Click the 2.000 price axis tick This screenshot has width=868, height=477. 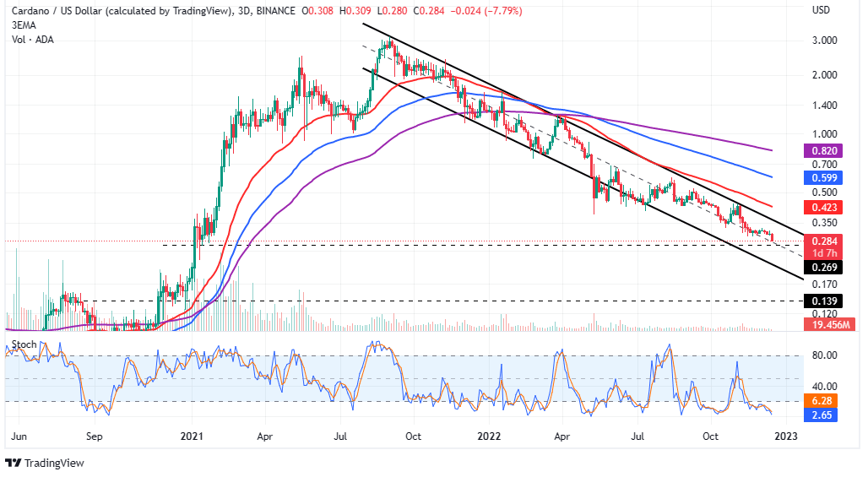pos(824,74)
